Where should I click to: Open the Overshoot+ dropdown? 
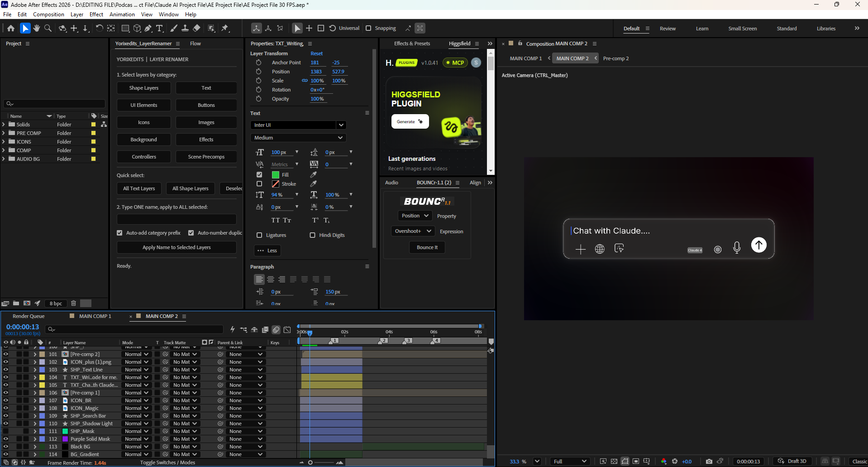412,231
